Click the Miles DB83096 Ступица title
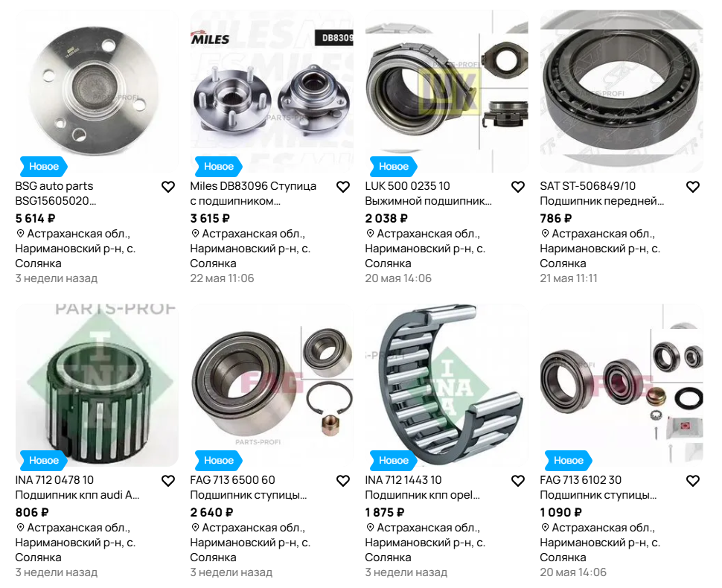Image resolution: width=722 pixels, height=588 pixels. 253,194
